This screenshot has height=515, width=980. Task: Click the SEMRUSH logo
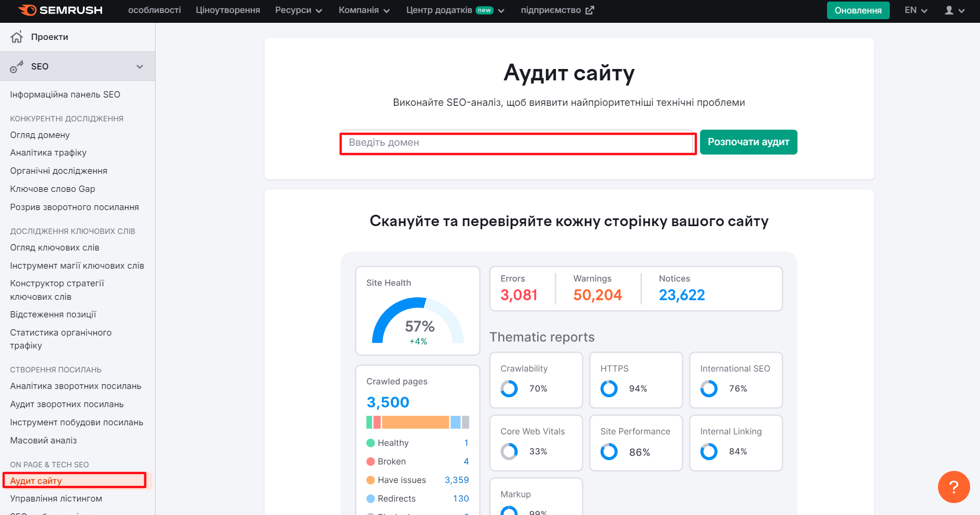(60, 10)
